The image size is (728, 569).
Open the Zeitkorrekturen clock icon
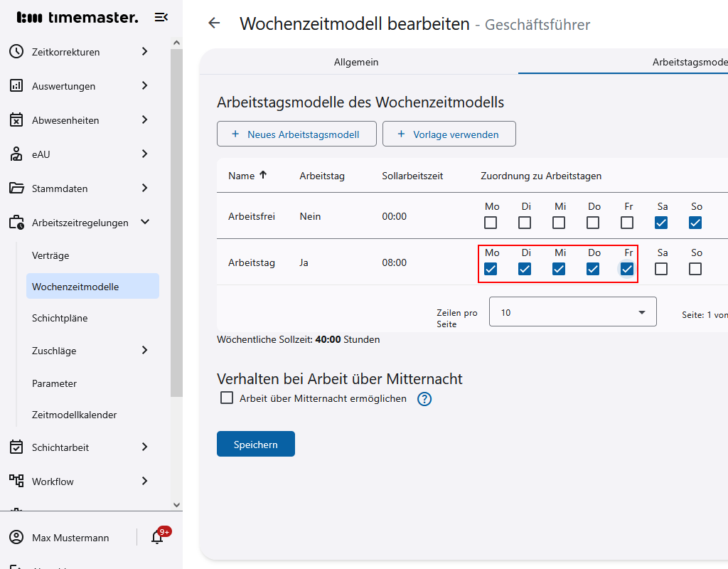[x=16, y=51]
